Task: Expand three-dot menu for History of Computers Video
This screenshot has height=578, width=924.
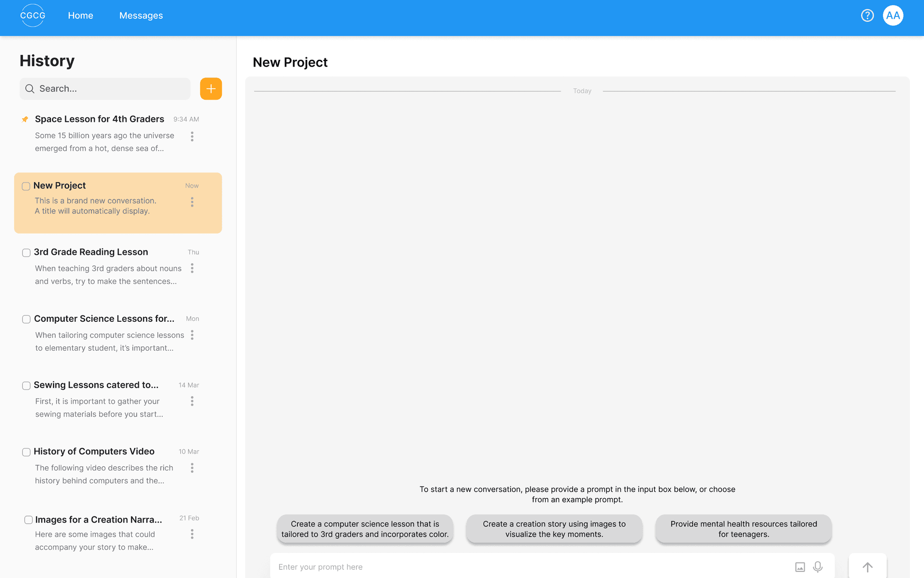Action: pos(192,468)
